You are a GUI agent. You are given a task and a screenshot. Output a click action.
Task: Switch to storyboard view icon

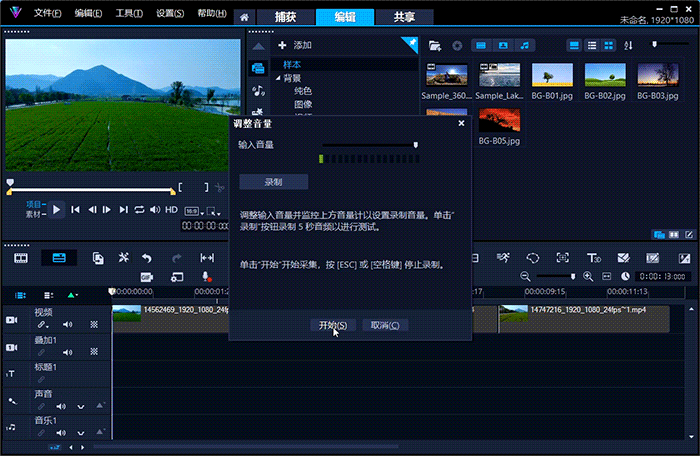click(x=20, y=258)
